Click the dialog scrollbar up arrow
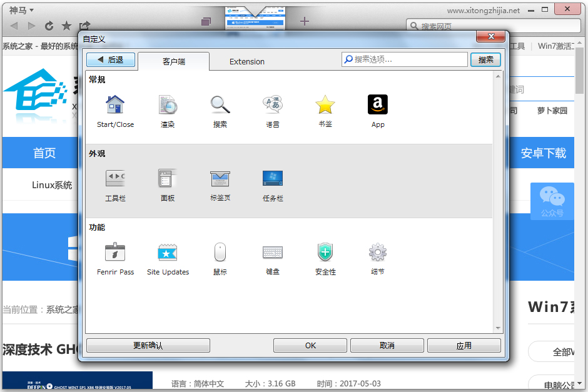Viewport: 588px width, 392px height. [x=498, y=76]
